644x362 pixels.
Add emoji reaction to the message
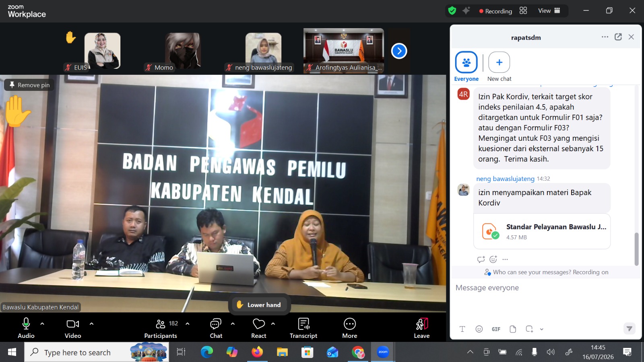click(x=493, y=259)
